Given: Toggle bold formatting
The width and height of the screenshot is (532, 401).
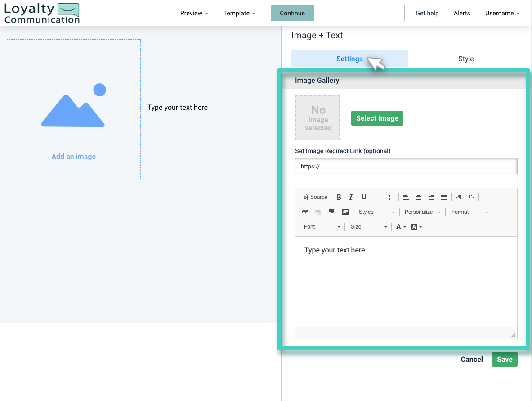Looking at the screenshot, I should (x=339, y=197).
